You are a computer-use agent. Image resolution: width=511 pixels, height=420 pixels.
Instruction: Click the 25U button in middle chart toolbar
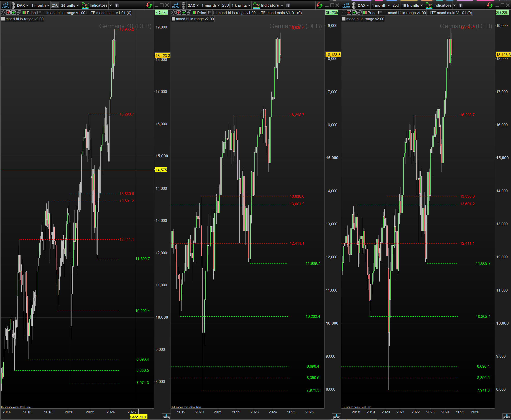(x=225, y=5)
